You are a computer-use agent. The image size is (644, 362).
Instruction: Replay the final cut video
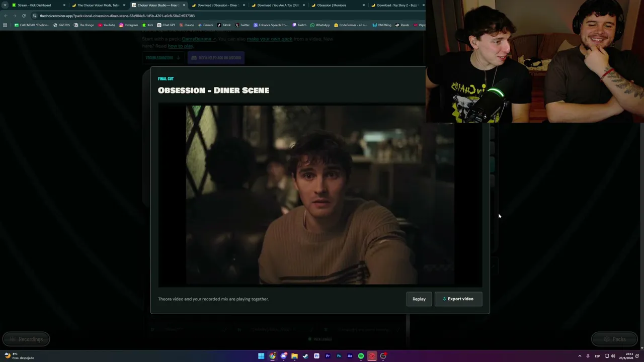point(419,299)
